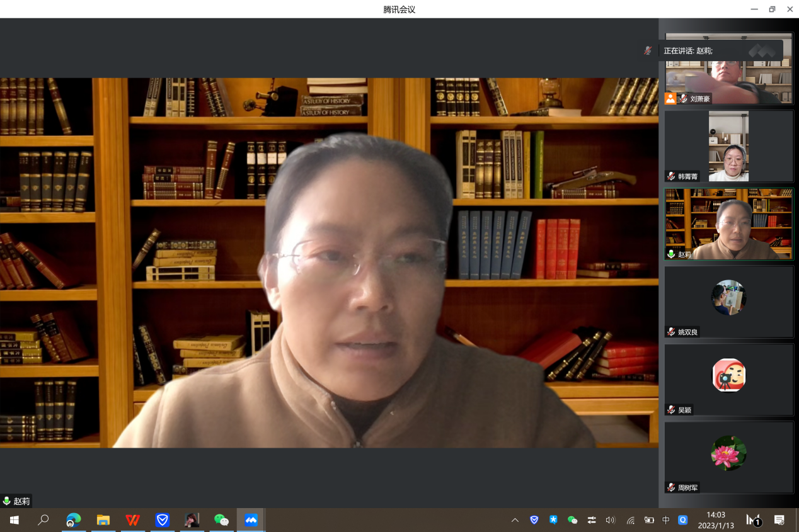
Task: Open WeChat from the taskbar
Action: pos(221,520)
